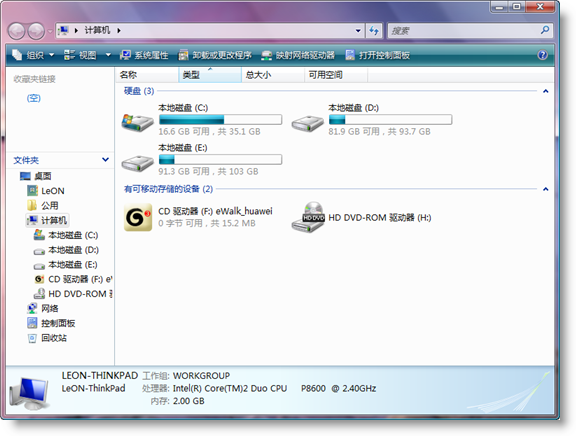Select 本地磁盘 (E:) in the folder tree
Screen dimensions: 576x436
66,264
